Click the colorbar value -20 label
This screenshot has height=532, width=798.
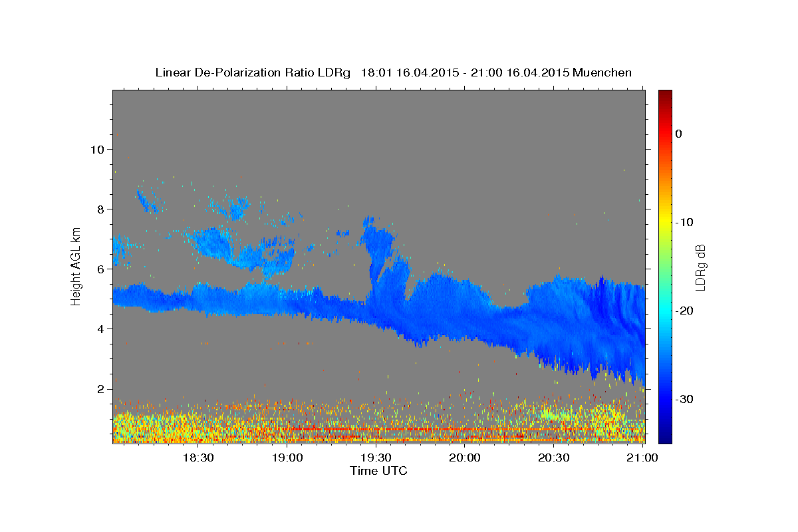point(684,311)
